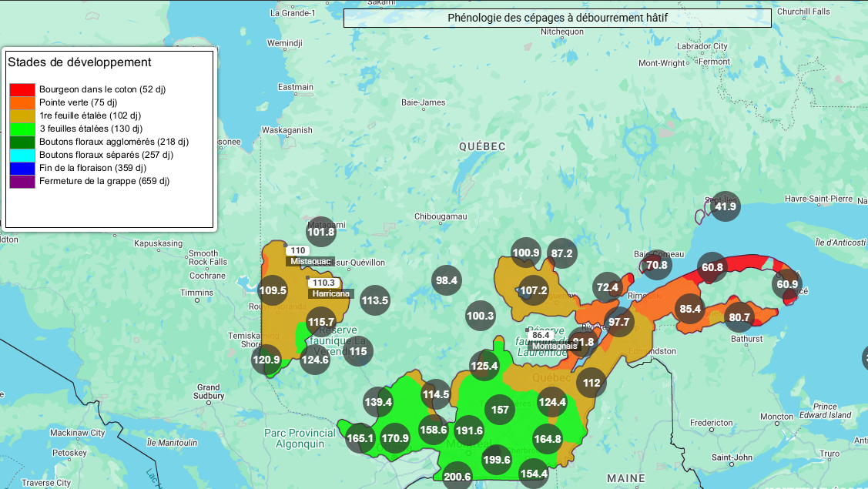The width and height of the screenshot is (868, 489).
Task: Click the Mistaouac station label
Action: click(310, 261)
